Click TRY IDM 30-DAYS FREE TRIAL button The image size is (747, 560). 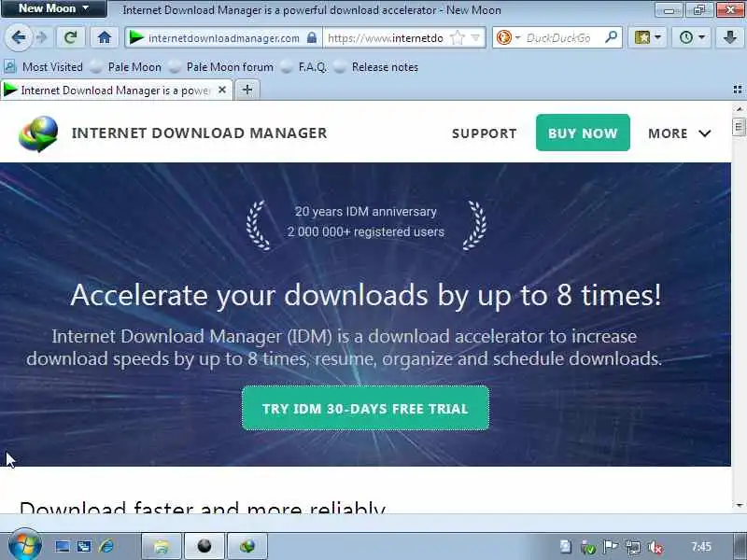[365, 409]
